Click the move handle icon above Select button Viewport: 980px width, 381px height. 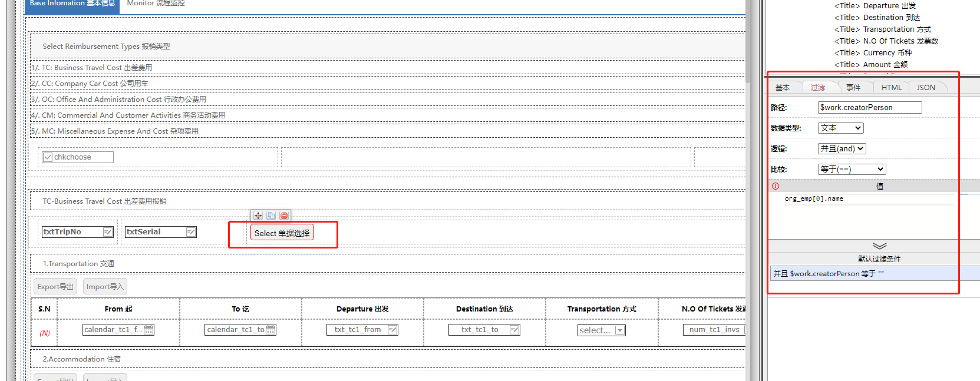pyautogui.click(x=258, y=216)
